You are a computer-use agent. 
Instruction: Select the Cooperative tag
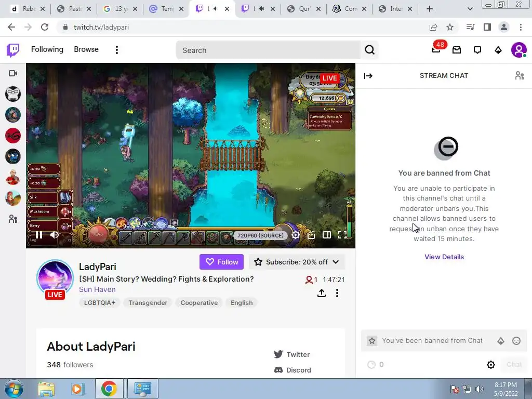coord(199,303)
